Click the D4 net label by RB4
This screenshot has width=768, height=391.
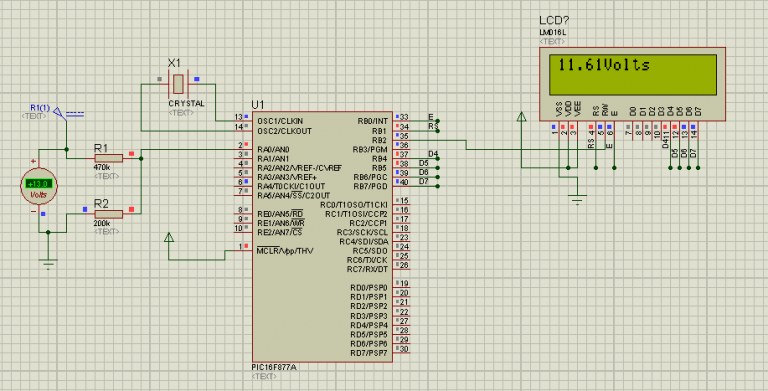click(433, 154)
